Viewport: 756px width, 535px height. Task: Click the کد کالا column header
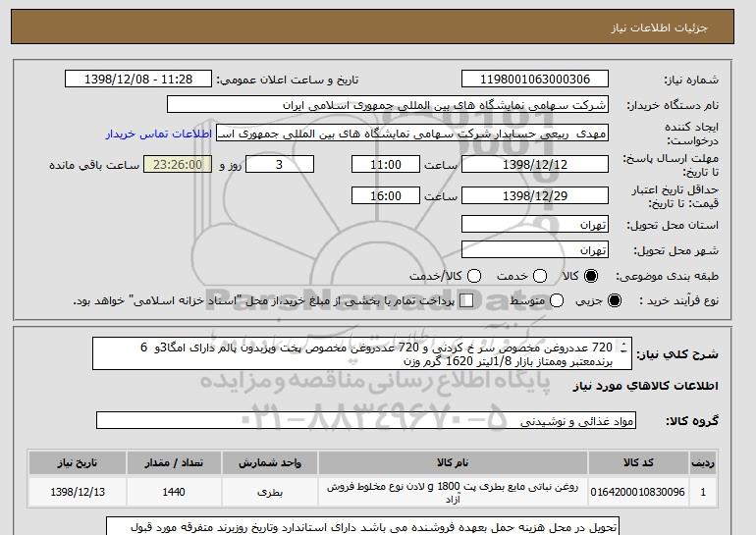point(638,462)
